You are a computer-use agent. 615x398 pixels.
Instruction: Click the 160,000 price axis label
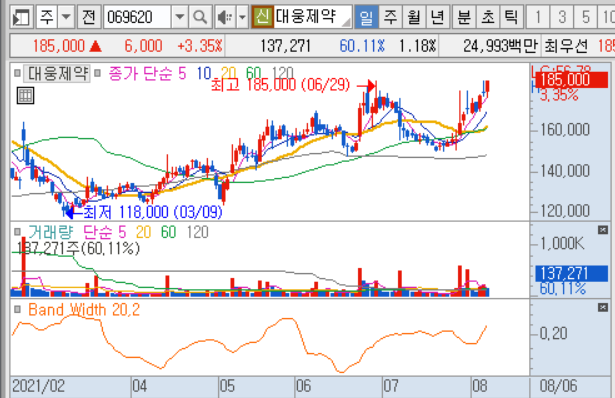tap(565, 129)
